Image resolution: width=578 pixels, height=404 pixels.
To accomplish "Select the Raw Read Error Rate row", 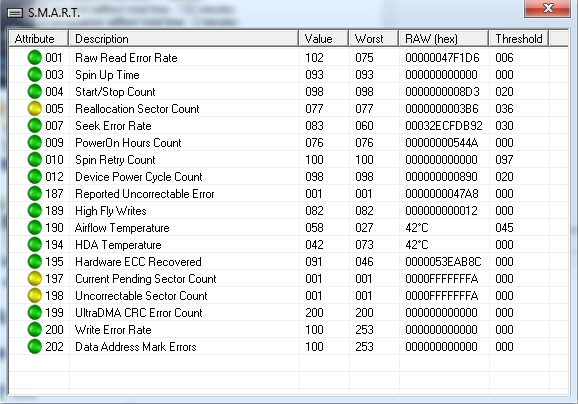I will coord(289,58).
